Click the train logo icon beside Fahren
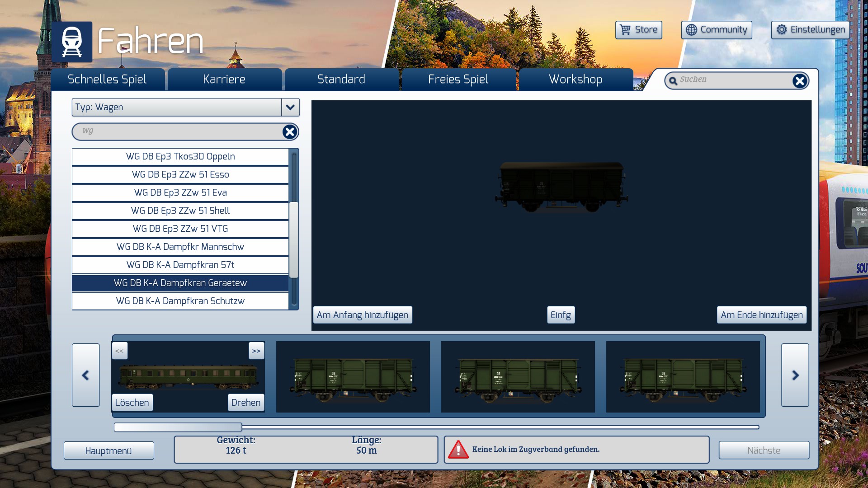The width and height of the screenshot is (868, 488). [x=72, y=42]
